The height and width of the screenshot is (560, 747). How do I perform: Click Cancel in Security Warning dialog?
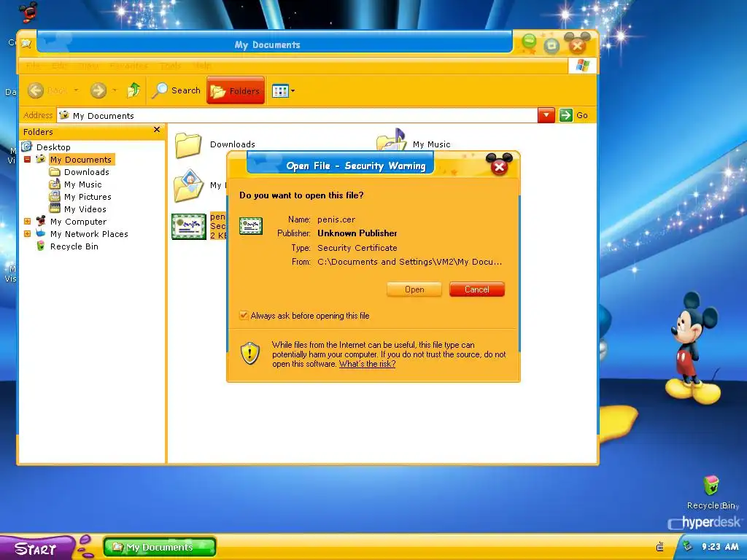[477, 289]
